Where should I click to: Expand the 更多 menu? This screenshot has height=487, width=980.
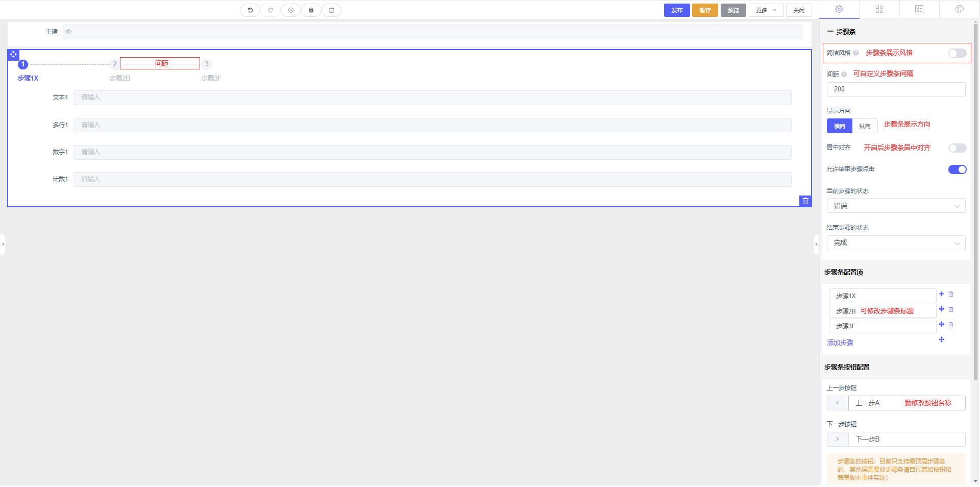pos(766,10)
